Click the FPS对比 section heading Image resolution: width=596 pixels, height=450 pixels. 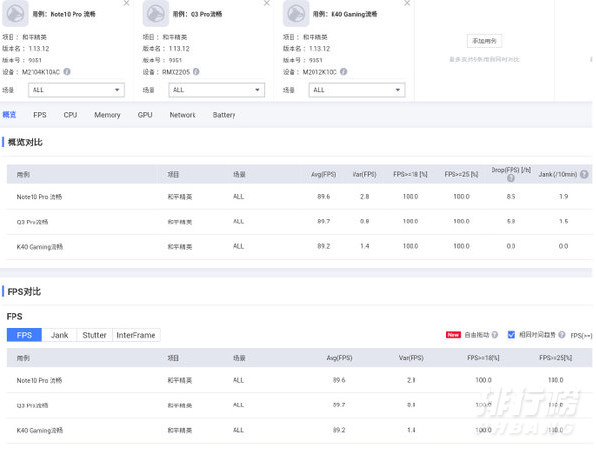point(24,292)
